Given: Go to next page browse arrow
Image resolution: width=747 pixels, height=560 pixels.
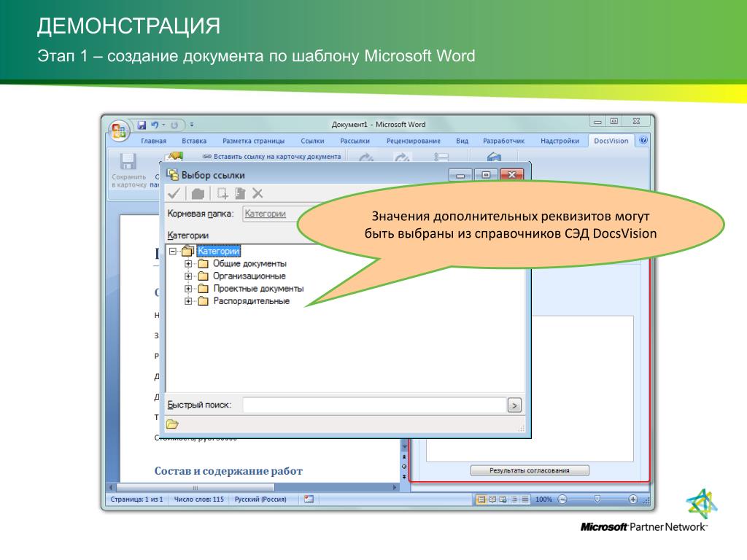Looking at the screenshot, I should 404,477.
